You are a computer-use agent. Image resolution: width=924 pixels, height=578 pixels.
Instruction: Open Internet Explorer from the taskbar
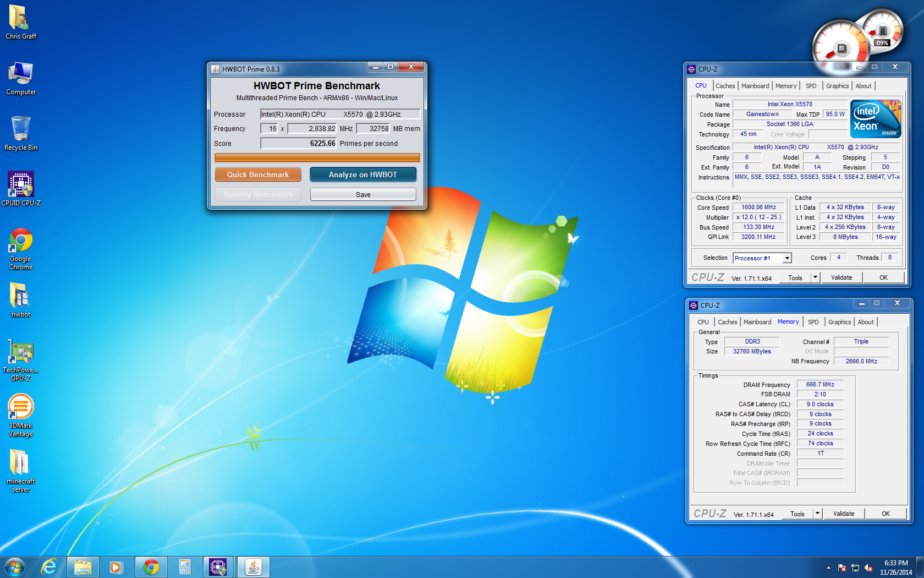tap(50, 567)
